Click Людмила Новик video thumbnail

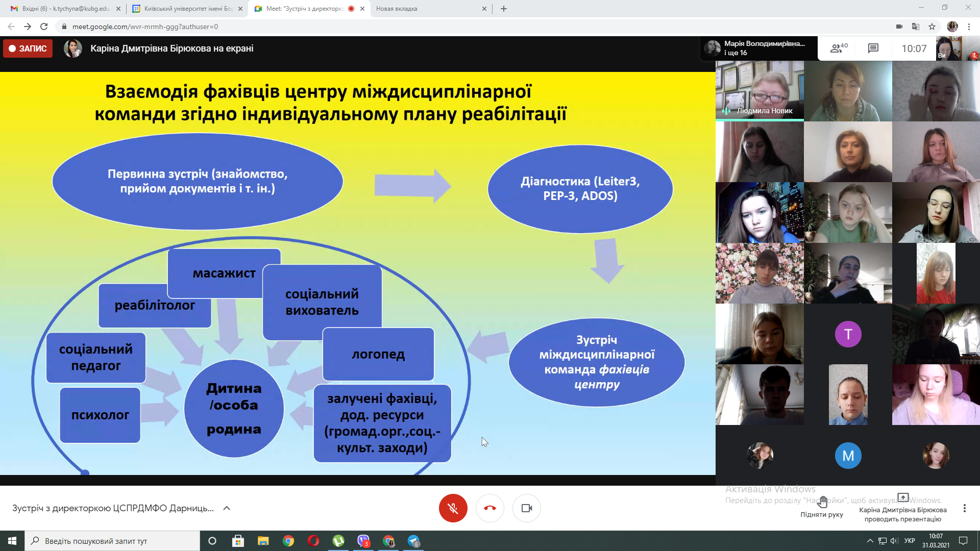click(x=759, y=91)
